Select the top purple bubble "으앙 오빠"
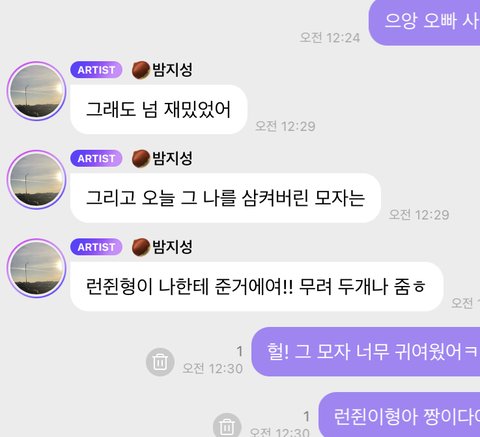480x437 pixels. tap(424, 22)
